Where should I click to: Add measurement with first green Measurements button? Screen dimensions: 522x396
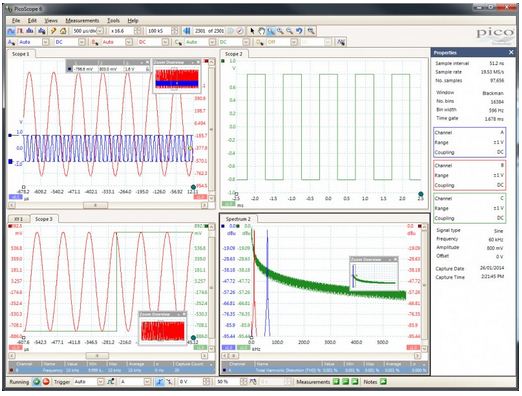click(x=336, y=382)
